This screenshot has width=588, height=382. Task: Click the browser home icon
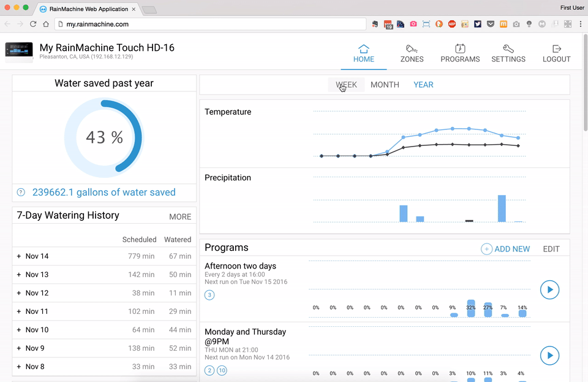[46, 24]
